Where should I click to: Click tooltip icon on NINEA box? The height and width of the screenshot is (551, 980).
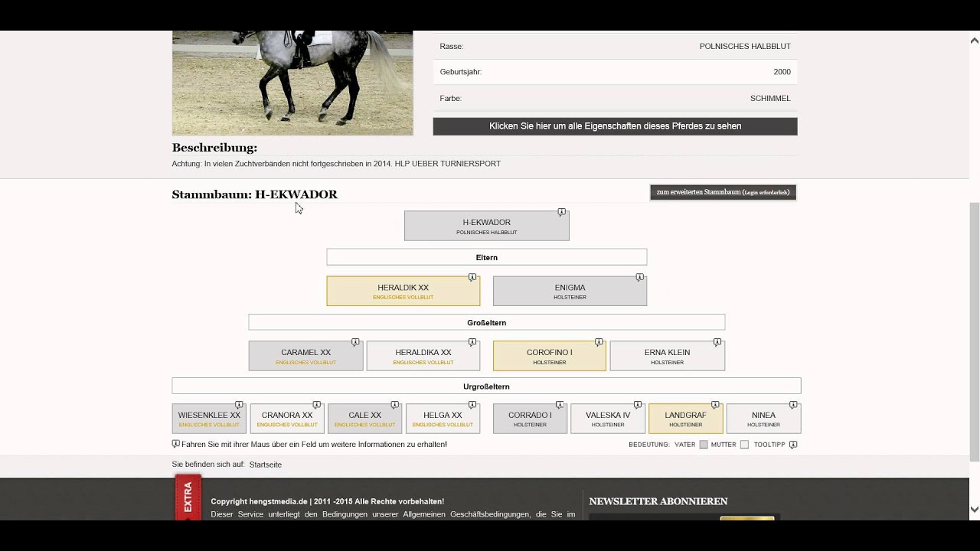point(793,405)
